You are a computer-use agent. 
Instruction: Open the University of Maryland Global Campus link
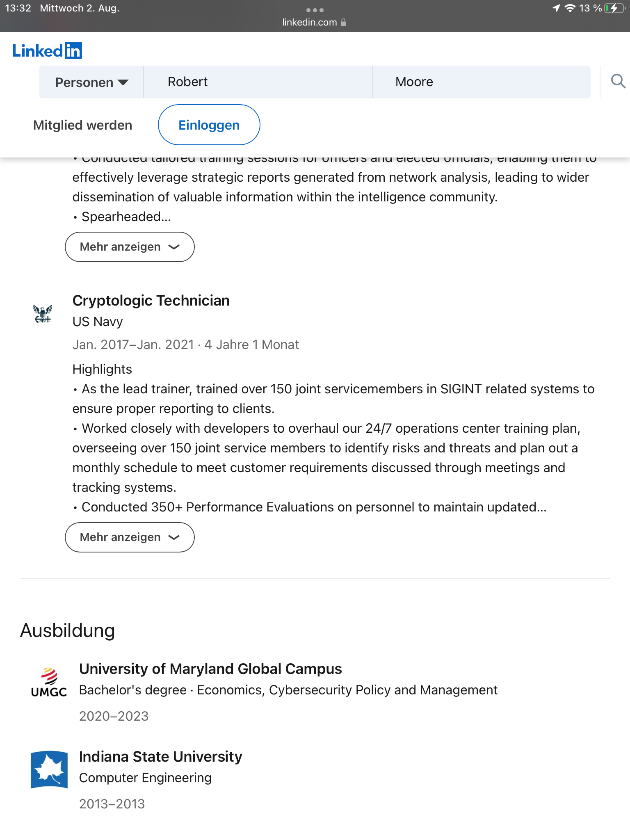(210, 669)
